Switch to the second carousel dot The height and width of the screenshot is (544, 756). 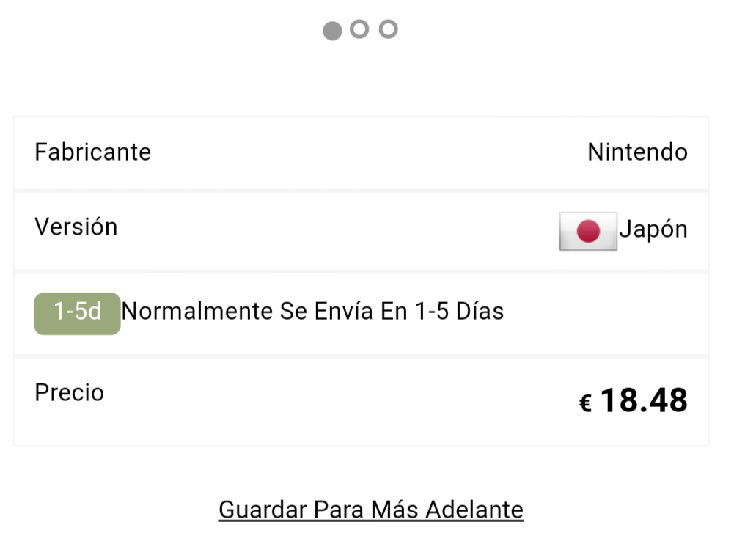click(x=359, y=29)
